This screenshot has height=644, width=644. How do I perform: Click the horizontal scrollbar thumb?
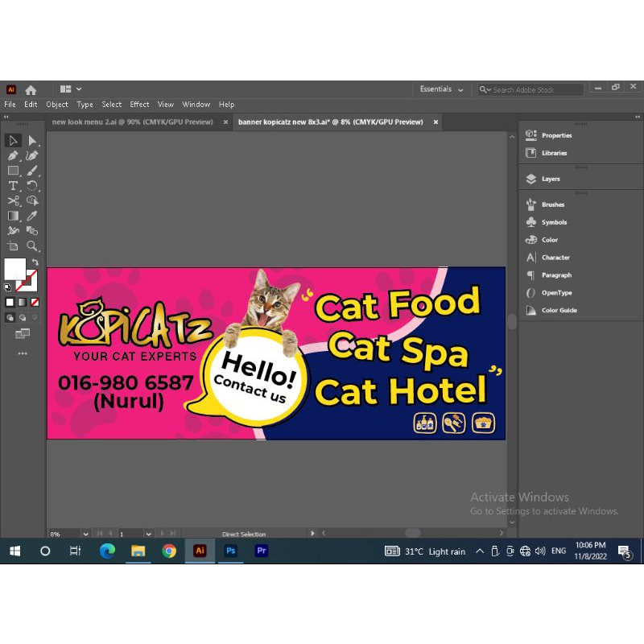413,533
